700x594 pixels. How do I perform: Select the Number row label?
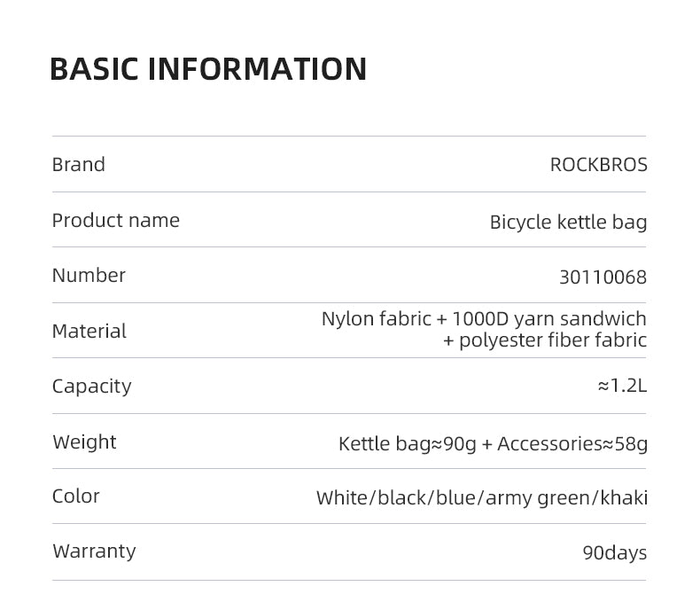89,276
